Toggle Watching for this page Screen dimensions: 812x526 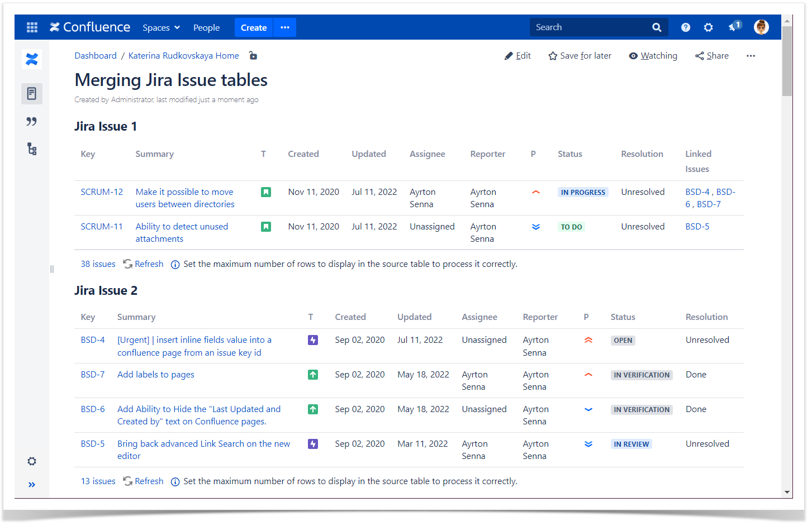653,56
